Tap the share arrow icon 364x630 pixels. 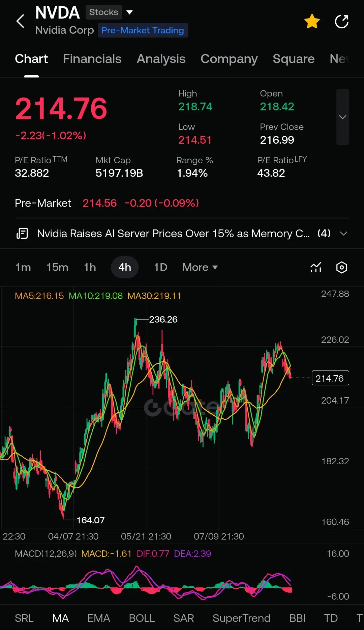[x=341, y=22]
